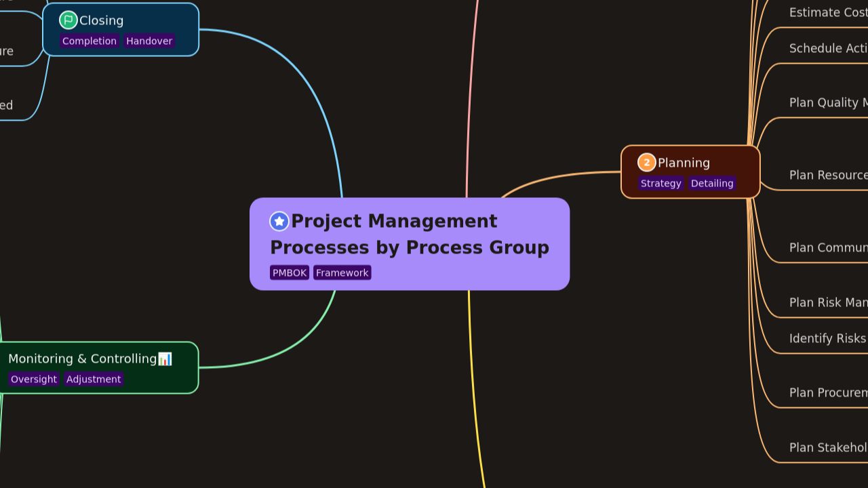This screenshot has height=488, width=868.
Task: Click the Oversight tag
Action: pyautogui.click(x=33, y=379)
